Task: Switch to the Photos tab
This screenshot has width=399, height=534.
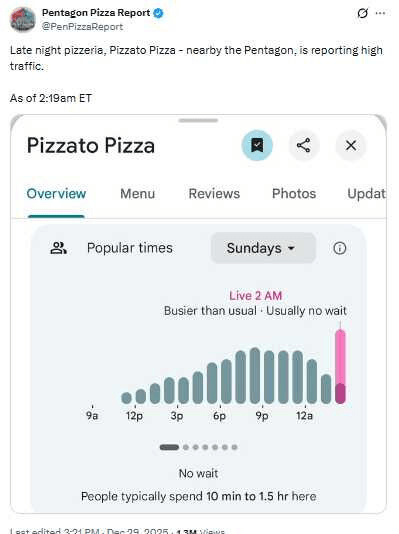Action: tap(294, 193)
